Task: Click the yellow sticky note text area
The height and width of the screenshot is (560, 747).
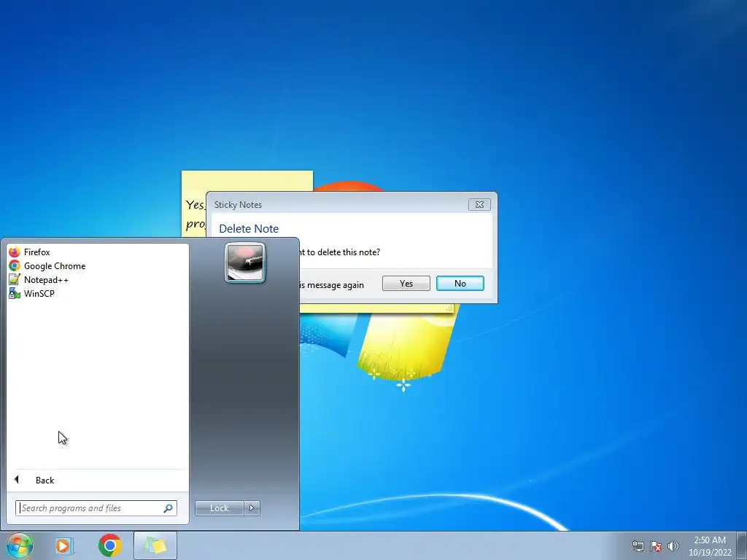Action: point(193,214)
